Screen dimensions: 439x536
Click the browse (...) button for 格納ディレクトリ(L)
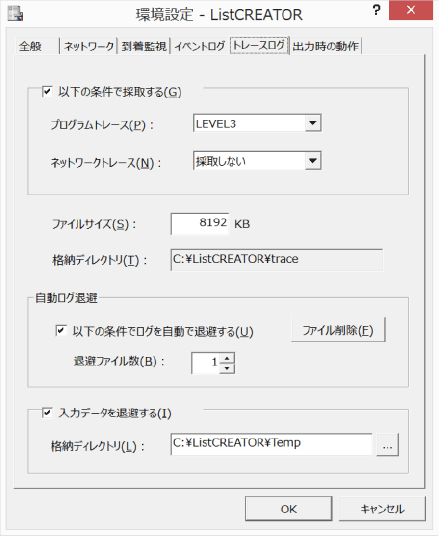pyautogui.click(x=387, y=444)
